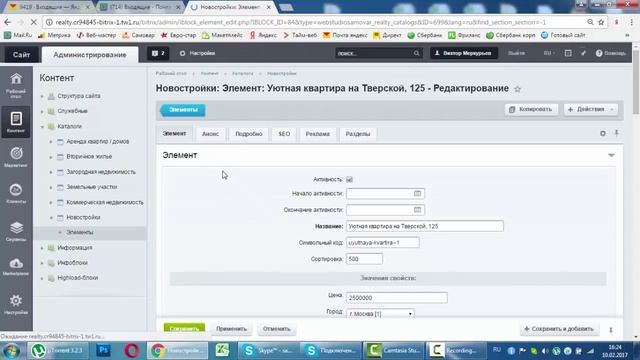Click the Применить button
Image resolution: width=640 pixels, height=360 pixels.
(x=231, y=329)
